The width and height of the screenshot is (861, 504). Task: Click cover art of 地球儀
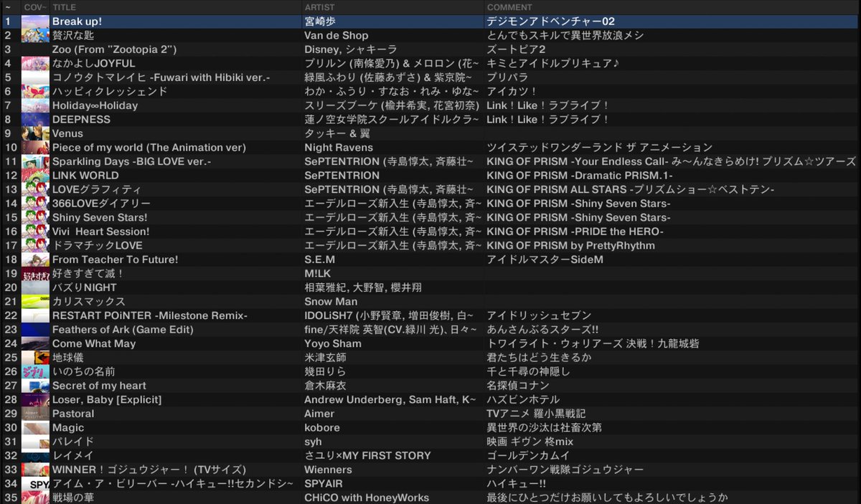[35, 358]
